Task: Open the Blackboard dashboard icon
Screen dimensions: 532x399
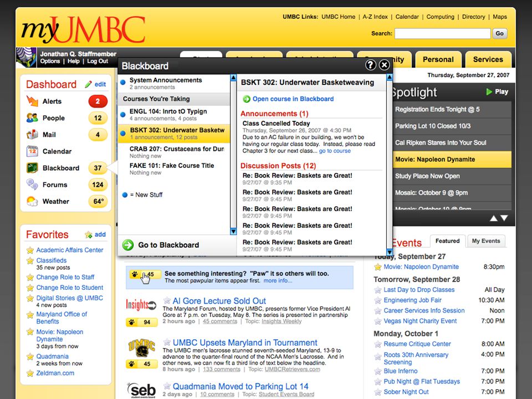Action: coord(32,167)
